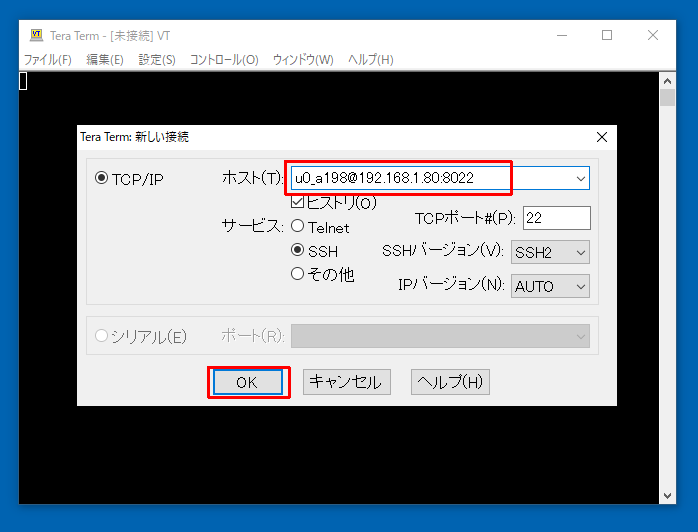Expand the ホスト(T) history dropdown arrow
Screen dimensions: 698x532
pyautogui.click(x=580, y=179)
